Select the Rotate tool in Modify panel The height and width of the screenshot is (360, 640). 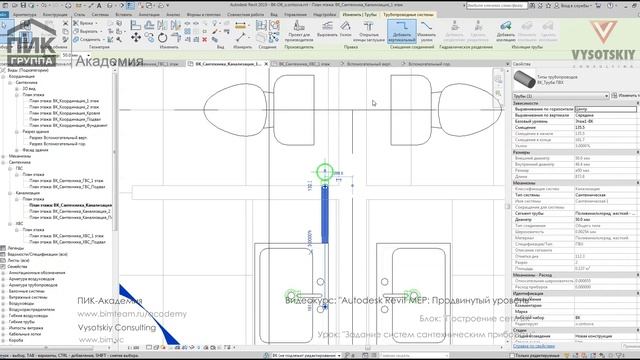pyautogui.click(x=162, y=38)
